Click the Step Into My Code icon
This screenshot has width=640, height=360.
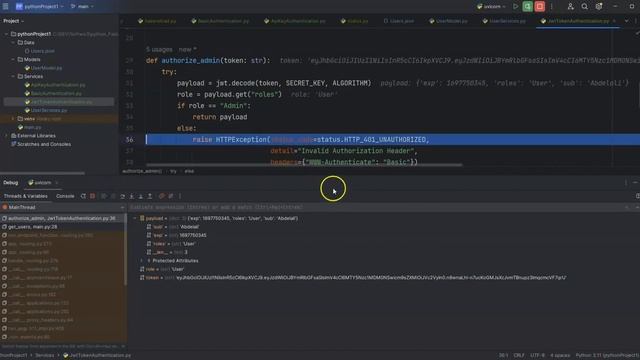pyautogui.click(x=140, y=196)
